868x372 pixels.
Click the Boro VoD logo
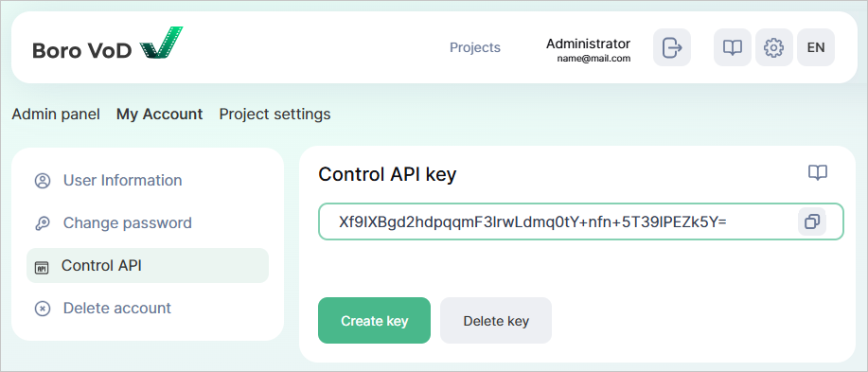click(107, 44)
